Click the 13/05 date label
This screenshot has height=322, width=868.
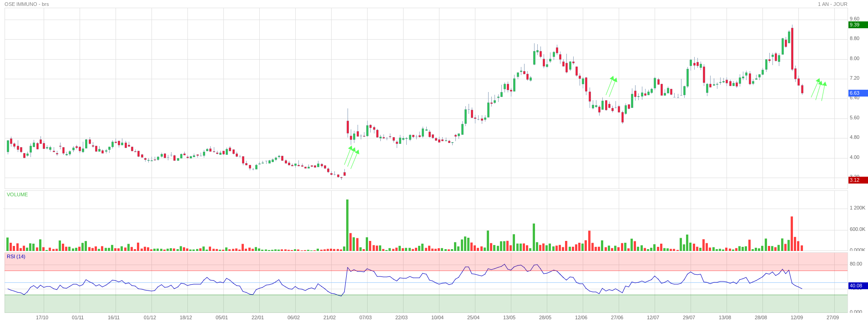(509, 318)
